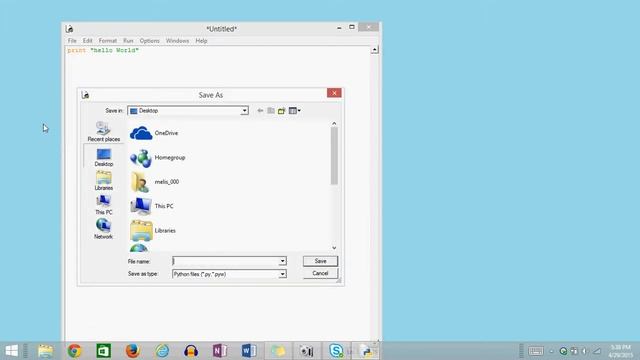The image size is (640, 360).
Task: Select the melis_000 user folder
Action: tap(155, 182)
